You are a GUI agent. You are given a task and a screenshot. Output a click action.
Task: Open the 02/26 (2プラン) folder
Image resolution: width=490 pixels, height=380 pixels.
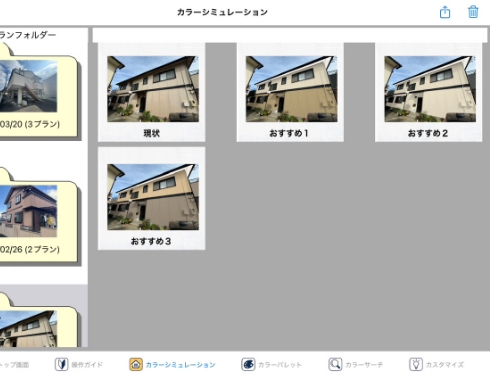[x=38, y=218]
